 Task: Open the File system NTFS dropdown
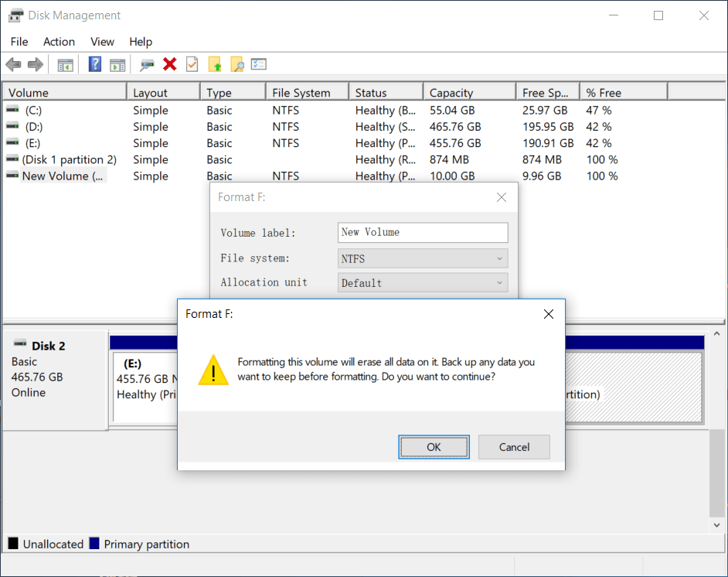click(x=423, y=258)
